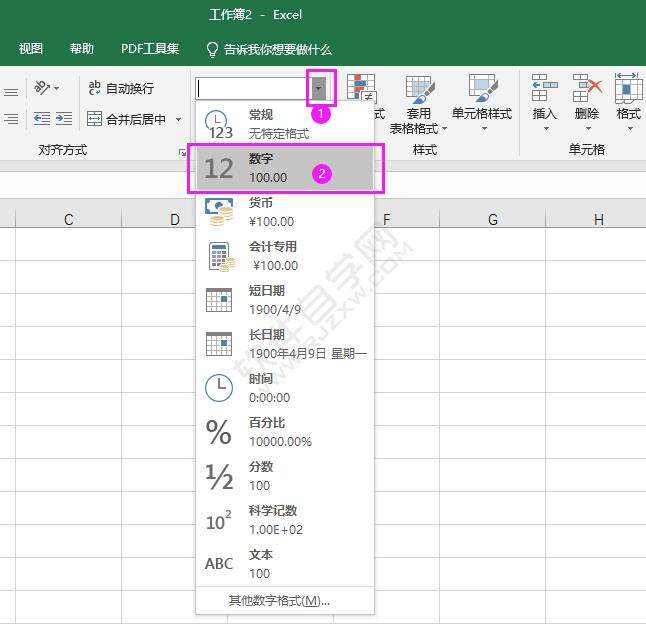Click Format as Table (套用表格格式) icon
The height and width of the screenshot is (624, 646).
(420, 89)
